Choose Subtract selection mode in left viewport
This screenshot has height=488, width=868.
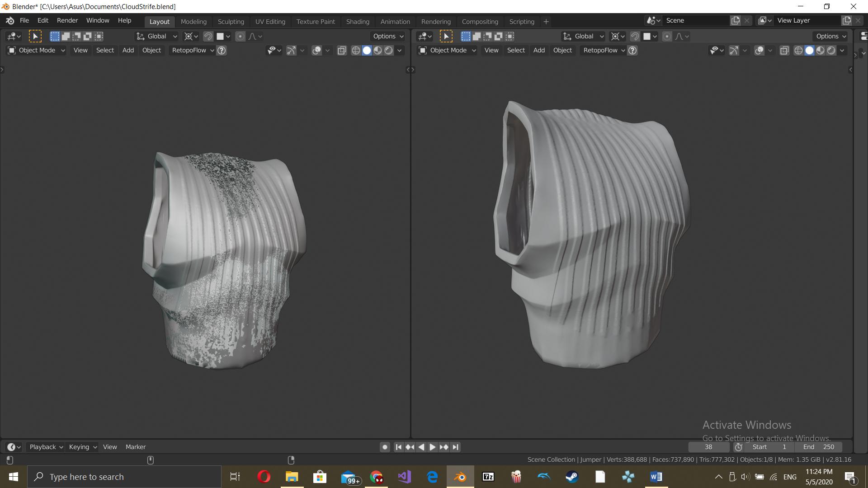[x=77, y=36]
